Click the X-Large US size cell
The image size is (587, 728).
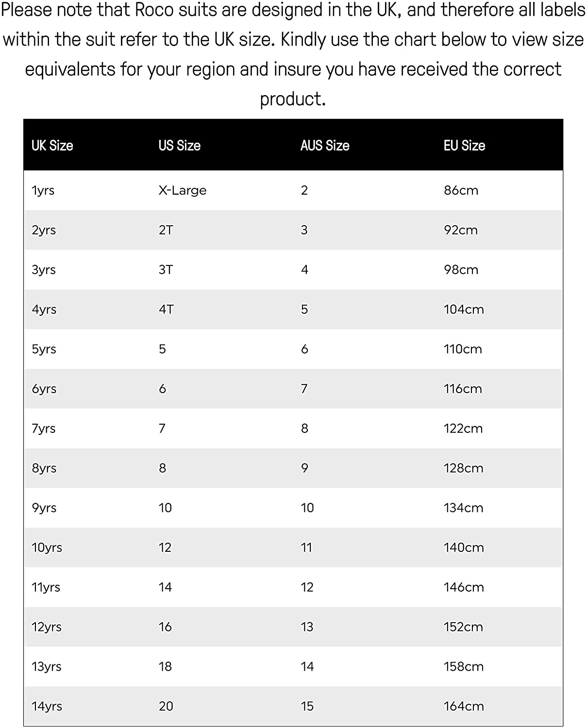point(183,190)
